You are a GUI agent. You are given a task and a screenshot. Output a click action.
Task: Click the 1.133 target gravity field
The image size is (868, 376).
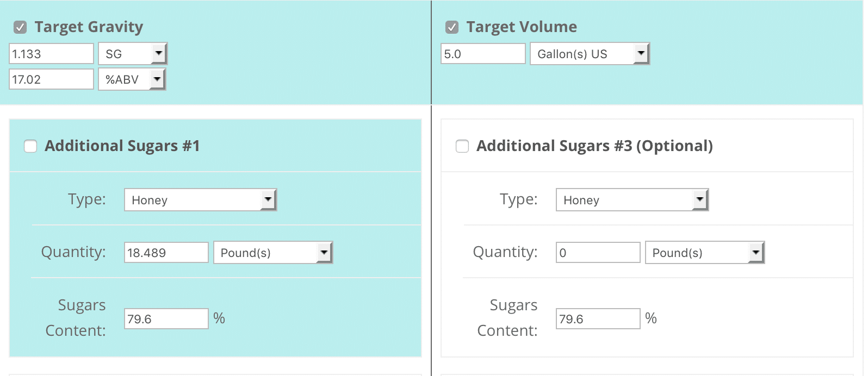click(52, 54)
